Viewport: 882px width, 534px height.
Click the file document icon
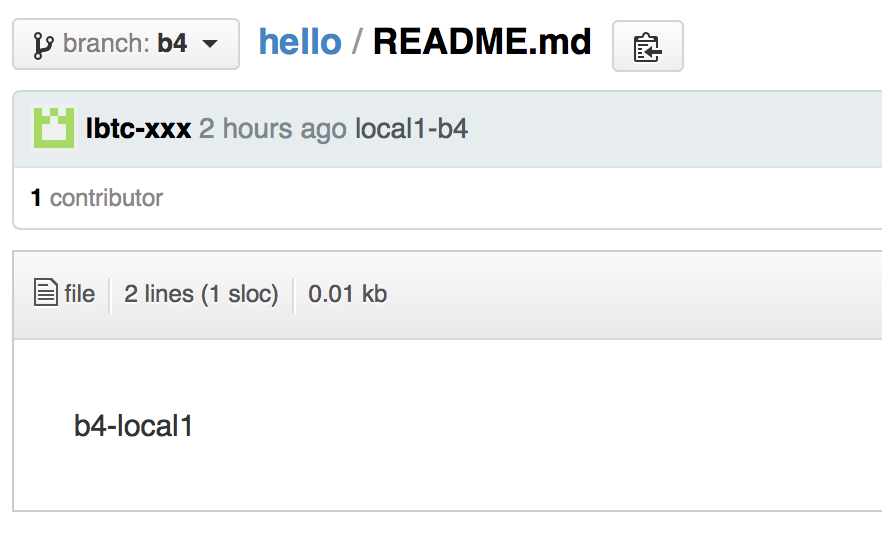click(x=46, y=292)
